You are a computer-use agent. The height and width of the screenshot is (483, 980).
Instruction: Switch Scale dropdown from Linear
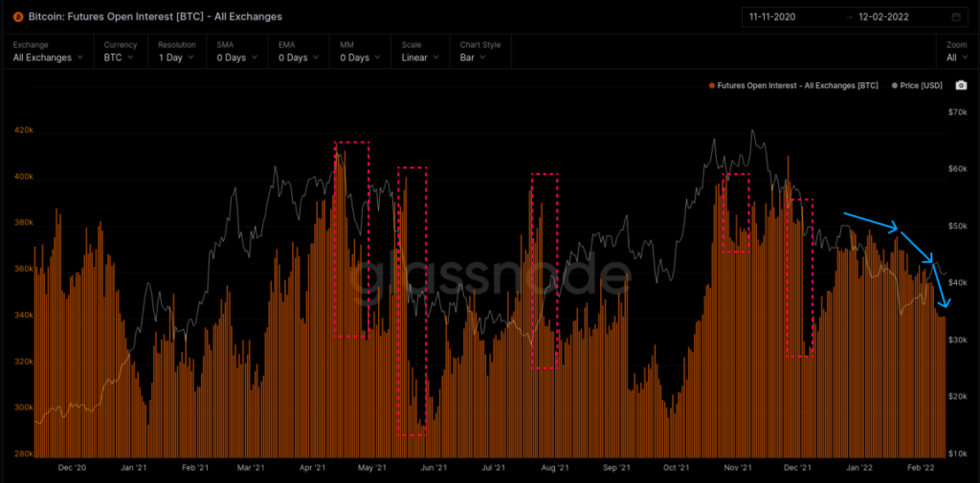[x=420, y=57]
